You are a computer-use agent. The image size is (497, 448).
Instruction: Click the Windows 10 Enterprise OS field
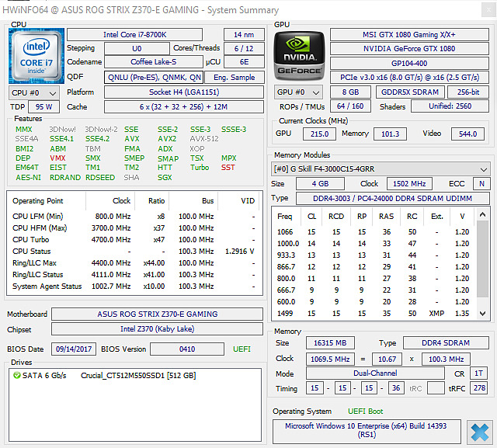click(367, 430)
